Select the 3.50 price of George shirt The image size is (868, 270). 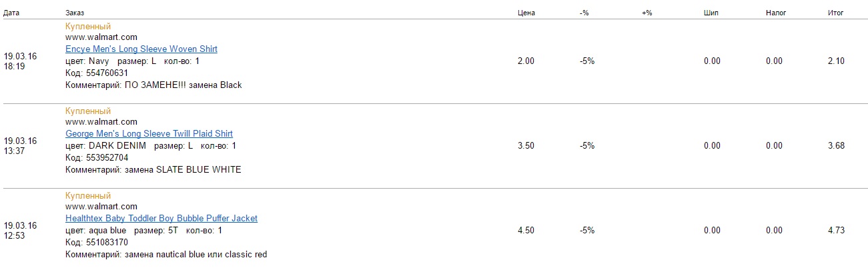(x=526, y=146)
